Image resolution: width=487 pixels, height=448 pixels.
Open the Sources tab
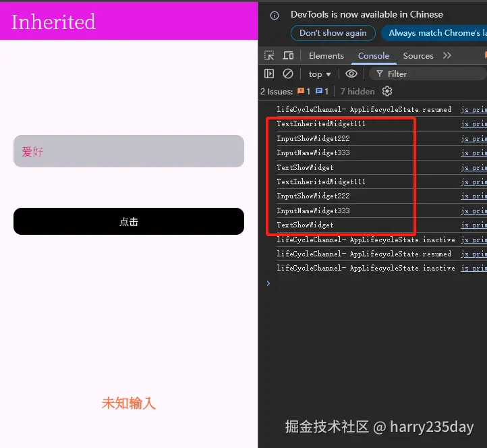[418, 55]
